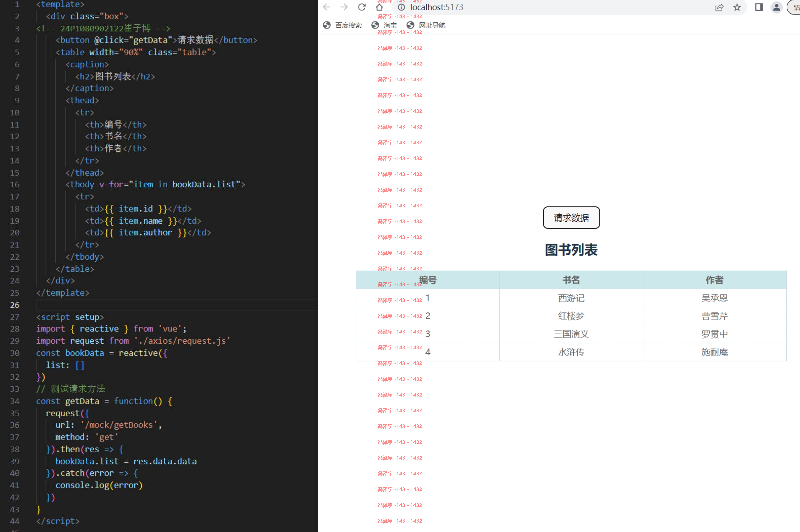
Task: Click editor line number 16
Action: (15, 184)
